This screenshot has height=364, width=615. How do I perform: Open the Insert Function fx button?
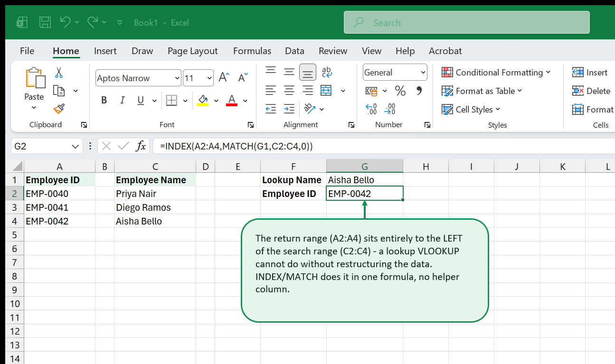tap(141, 146)
